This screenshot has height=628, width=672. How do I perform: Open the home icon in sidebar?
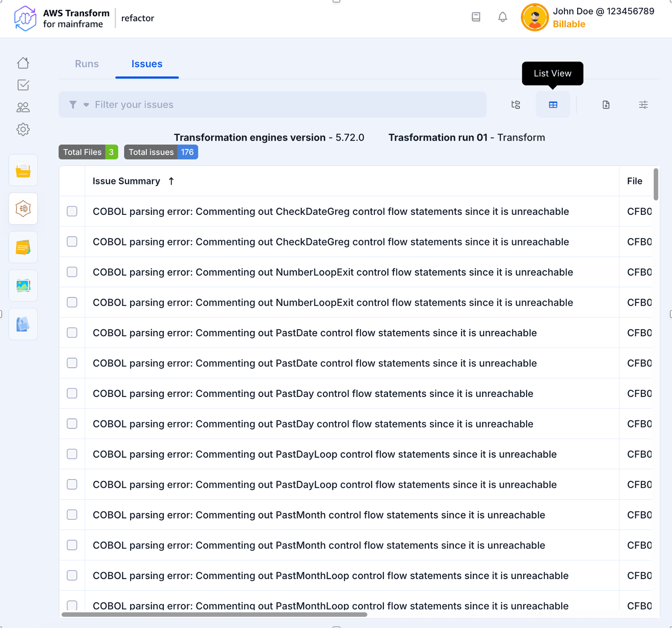click(x=23, y=63)
